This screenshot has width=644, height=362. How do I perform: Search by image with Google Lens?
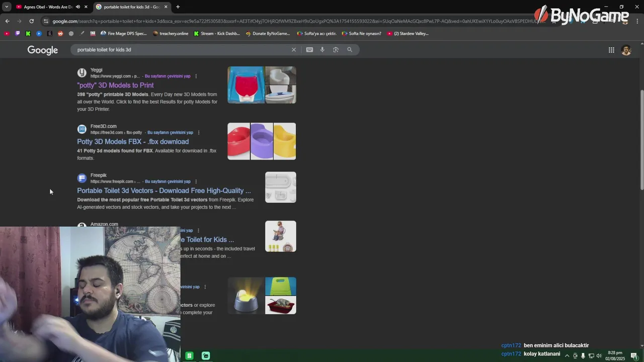pyautogui.click(x=336, y=50)
